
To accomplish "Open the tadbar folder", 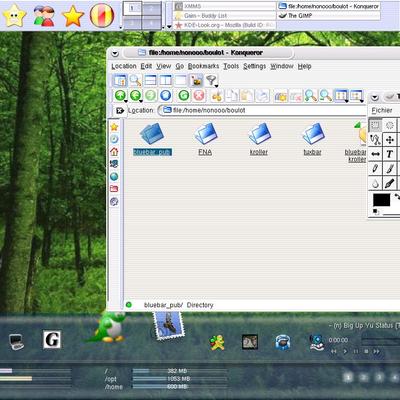I will tap(313, 139).
